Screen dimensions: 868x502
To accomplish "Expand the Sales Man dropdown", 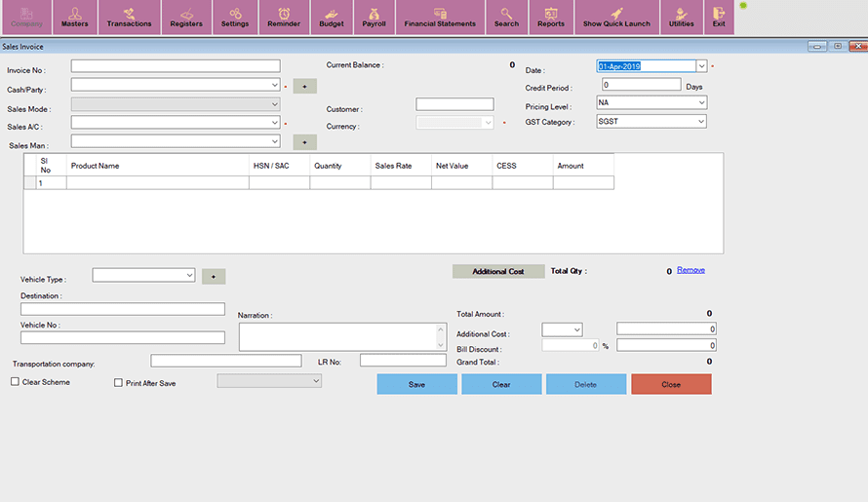I will point(275,141).
